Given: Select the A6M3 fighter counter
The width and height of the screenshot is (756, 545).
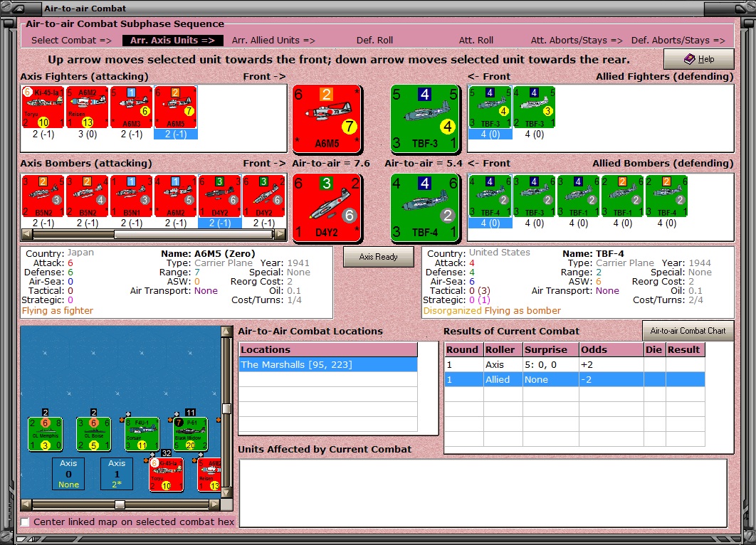Looking at the screenshot, I should [x=131, y=107].
